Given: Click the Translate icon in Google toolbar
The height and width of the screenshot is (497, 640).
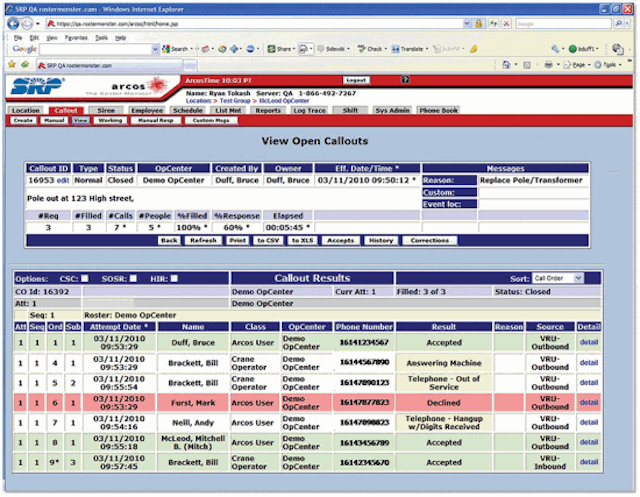Looking at the screenshot, I should (x=395, y=49).
